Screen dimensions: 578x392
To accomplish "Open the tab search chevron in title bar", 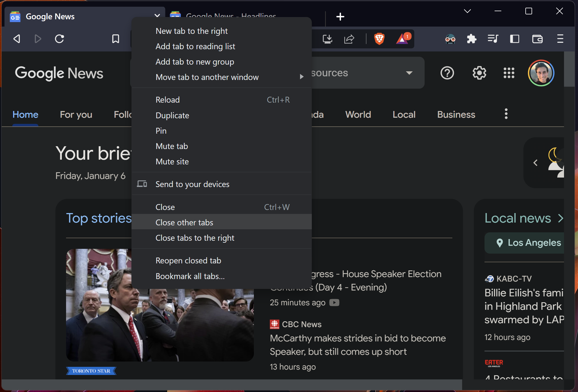I will (467, 11).
